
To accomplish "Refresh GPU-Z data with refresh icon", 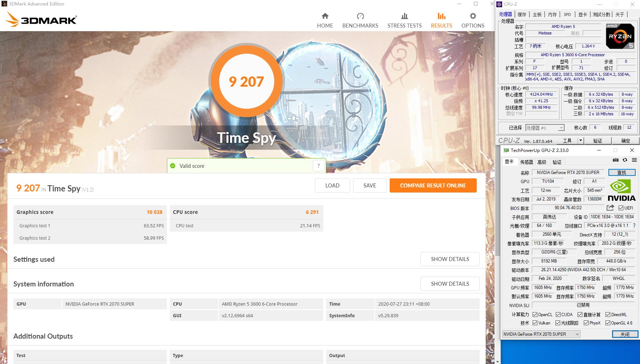I will click(625, 160).
